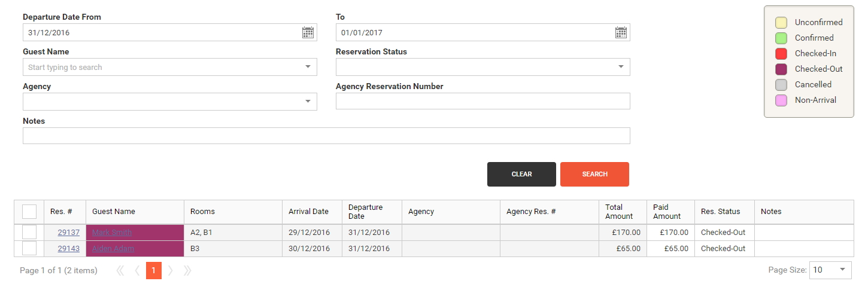Check the row for reservation 29137
Screen dimensions: 868x284
[x=29, y=232]
